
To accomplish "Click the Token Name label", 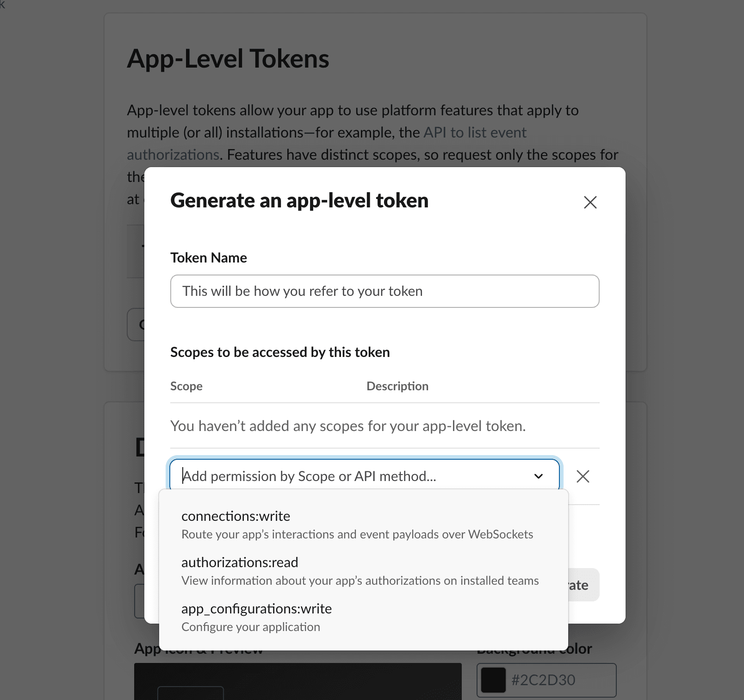I will [x=209, y=258].
